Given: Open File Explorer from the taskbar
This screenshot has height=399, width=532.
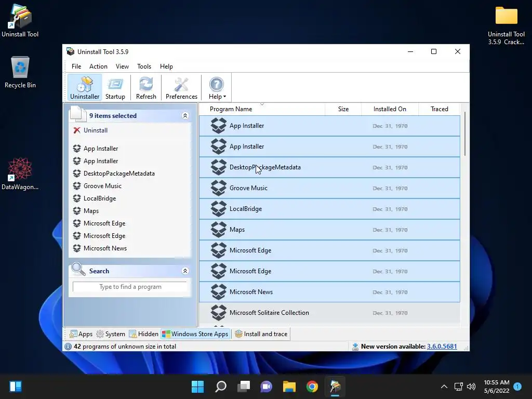Looking at the screenshot, I should [x=289, y=387].
